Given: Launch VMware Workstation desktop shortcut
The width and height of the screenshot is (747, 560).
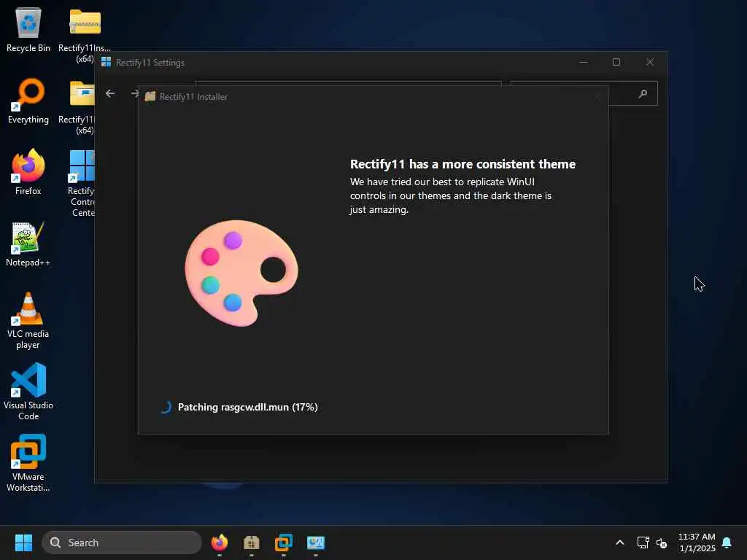Looking at the screenshot, I should pyautogui.click(x=28, y=463).
